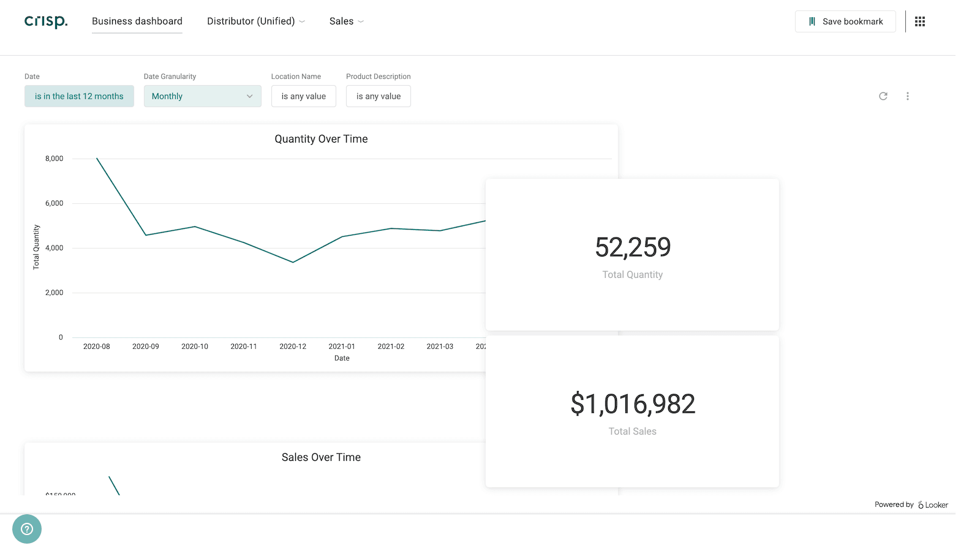Image resolution: width=980 pixels, height=551 pixels.
Task: Expand the Sales dropdown
Action: 346,21
